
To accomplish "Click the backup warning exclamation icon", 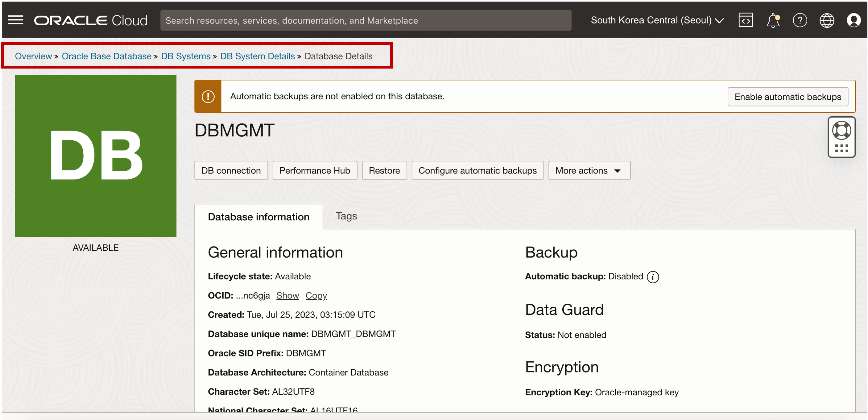I will click(208, 96).
